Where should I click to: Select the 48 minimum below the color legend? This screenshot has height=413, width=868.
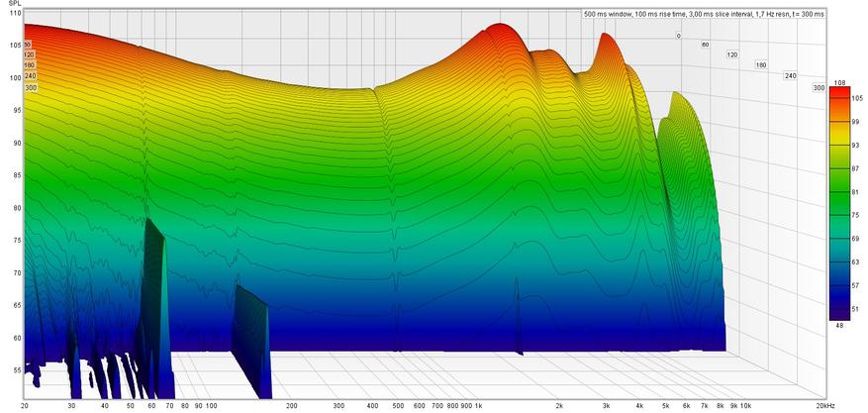[x=839, y=325]
